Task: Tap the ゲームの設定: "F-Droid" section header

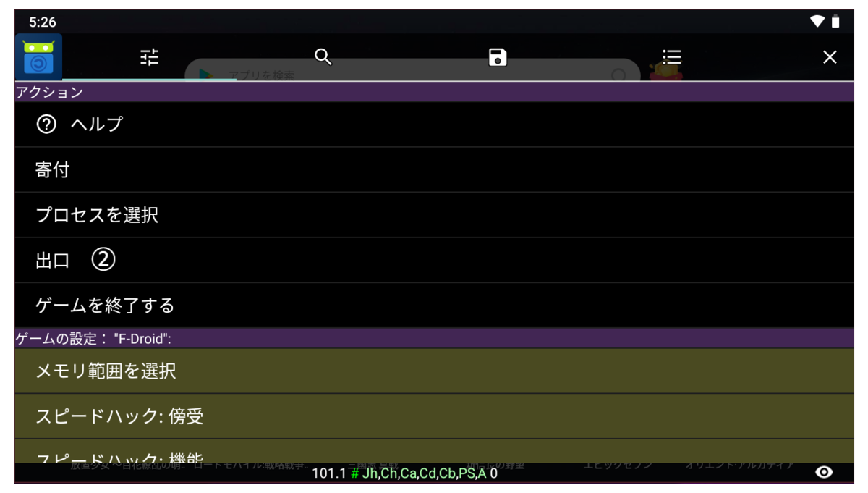Action: point(434,338)
